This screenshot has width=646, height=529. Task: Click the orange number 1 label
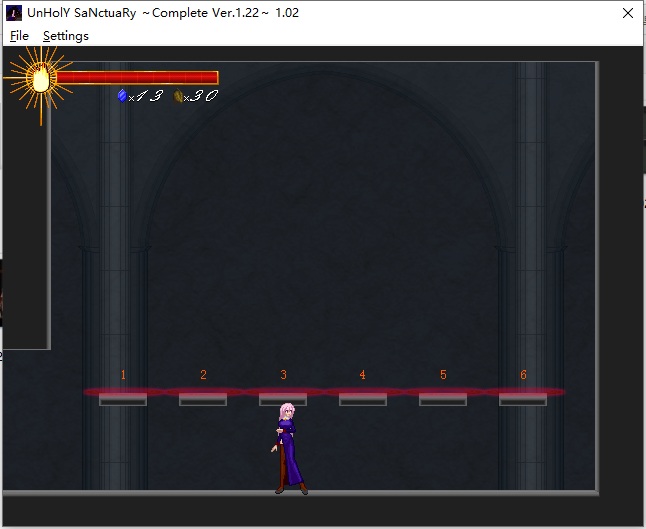pyautogui.click(x=123, y=375)
